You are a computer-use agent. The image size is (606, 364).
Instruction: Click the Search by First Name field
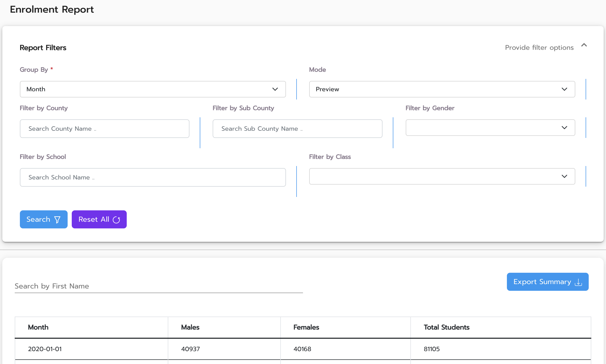tap(158, 286)
